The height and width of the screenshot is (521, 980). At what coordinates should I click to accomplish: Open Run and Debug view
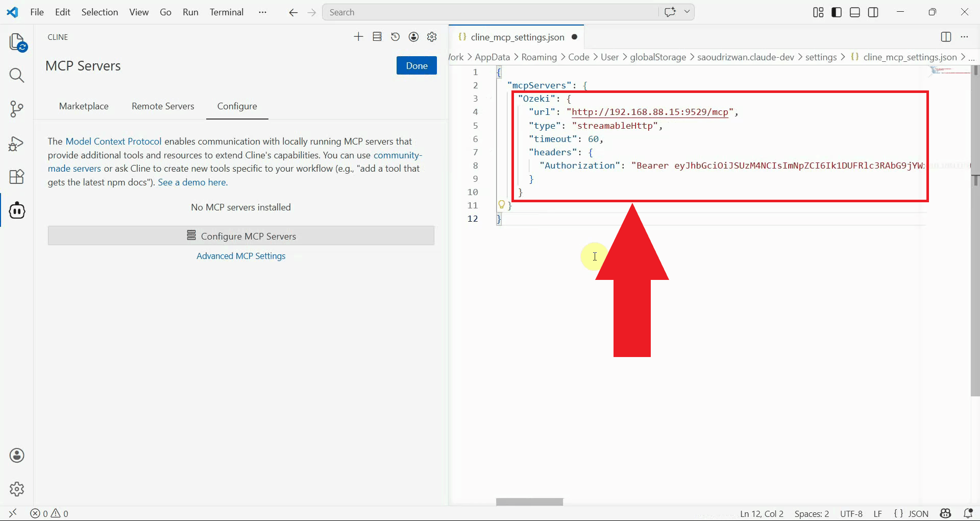click(x=17, y=144)
